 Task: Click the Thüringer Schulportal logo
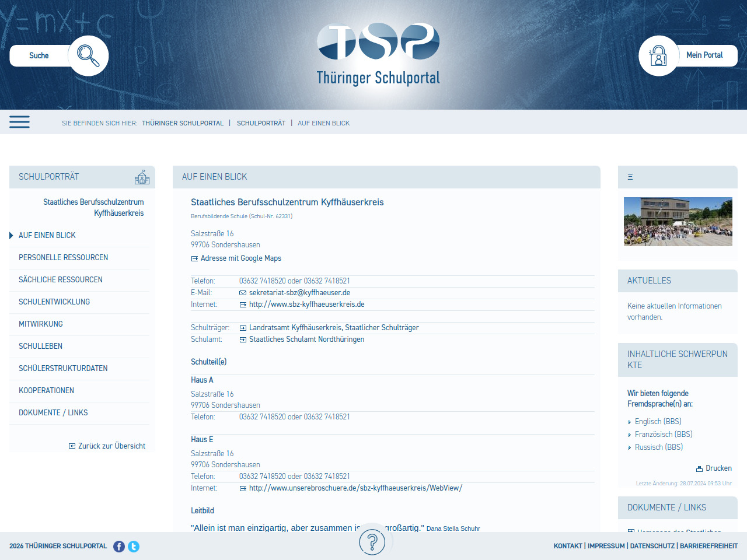click(x=378, y=54)
